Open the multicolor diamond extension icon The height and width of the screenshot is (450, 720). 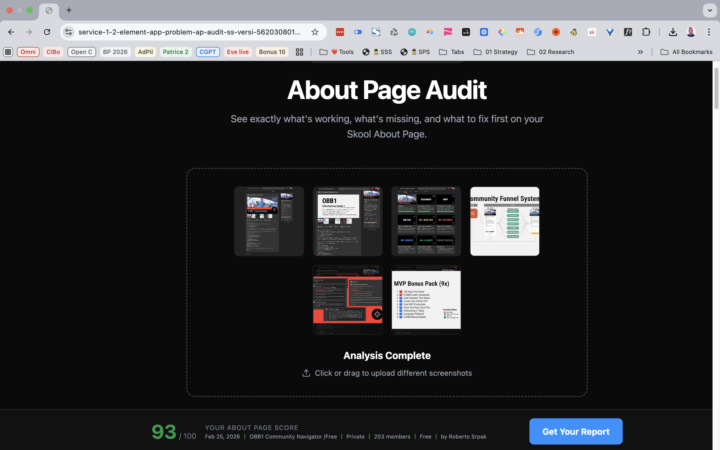point(502,32)
